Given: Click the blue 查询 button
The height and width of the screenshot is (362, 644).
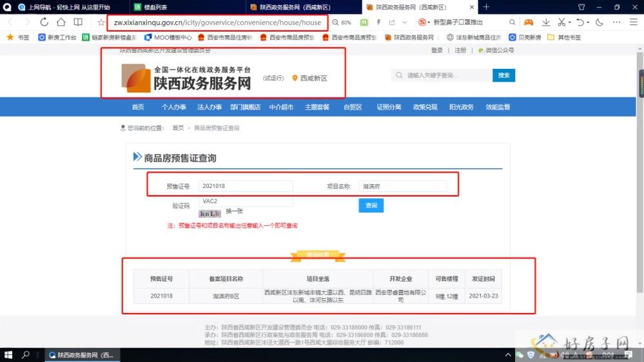Looking at the screenshot, I should coord(371,205).
